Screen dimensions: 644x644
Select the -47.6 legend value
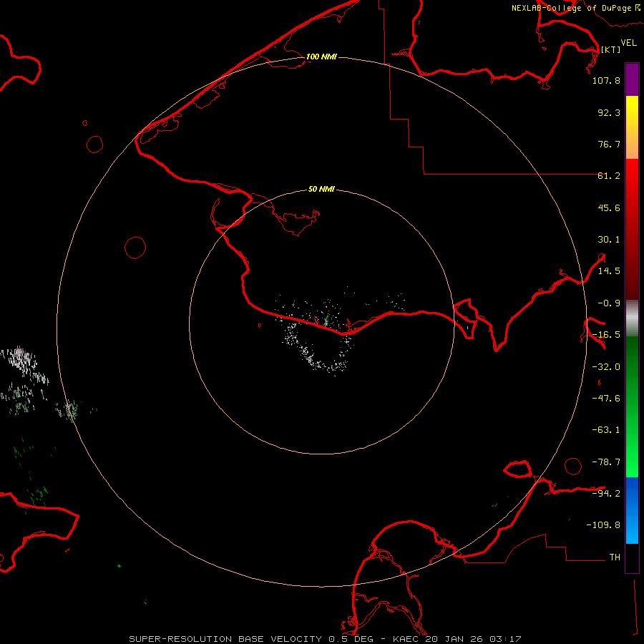pos(606,399)
